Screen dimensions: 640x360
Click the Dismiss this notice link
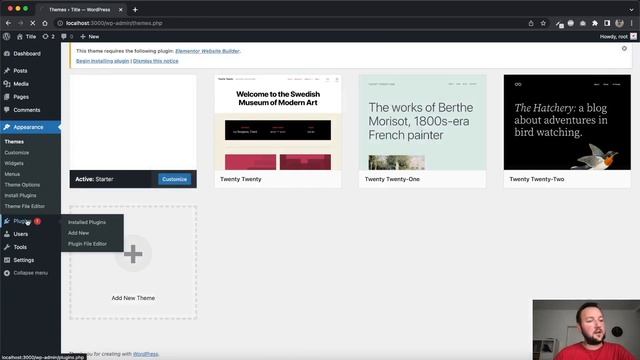point(156,61)
